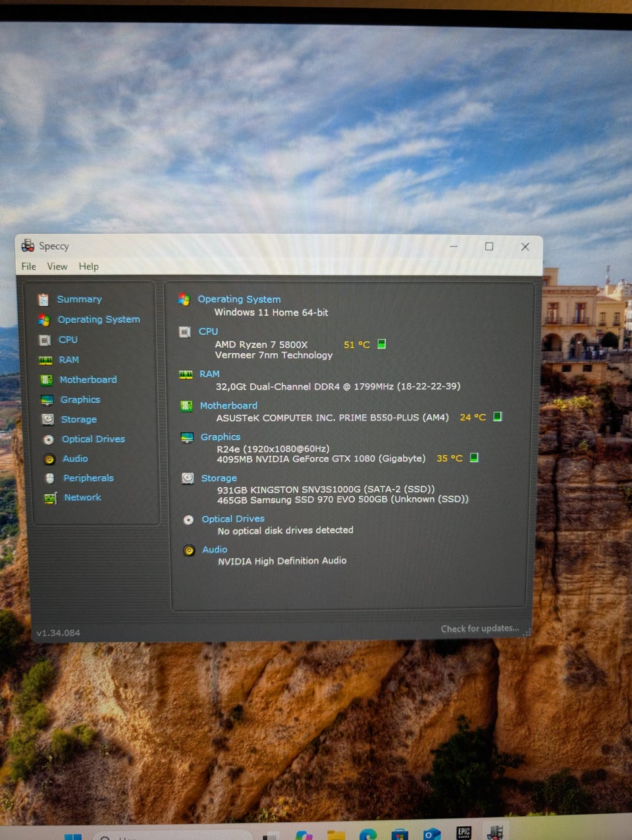Click the Samsung SSD 970 EVO line

tap(343, 499)
